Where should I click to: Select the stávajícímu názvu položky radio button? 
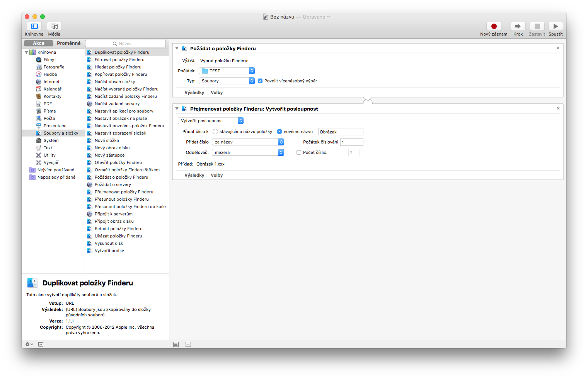pos(215,131)
